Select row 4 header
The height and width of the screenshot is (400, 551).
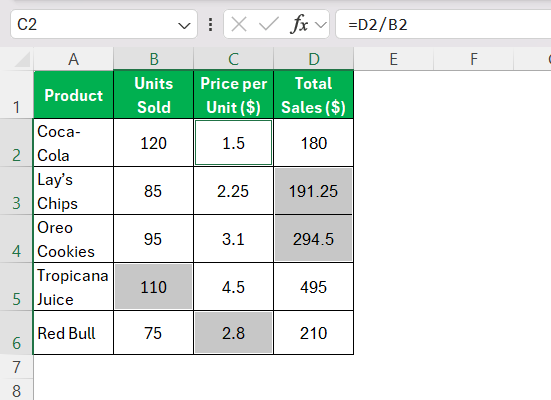tap(17, 239)
